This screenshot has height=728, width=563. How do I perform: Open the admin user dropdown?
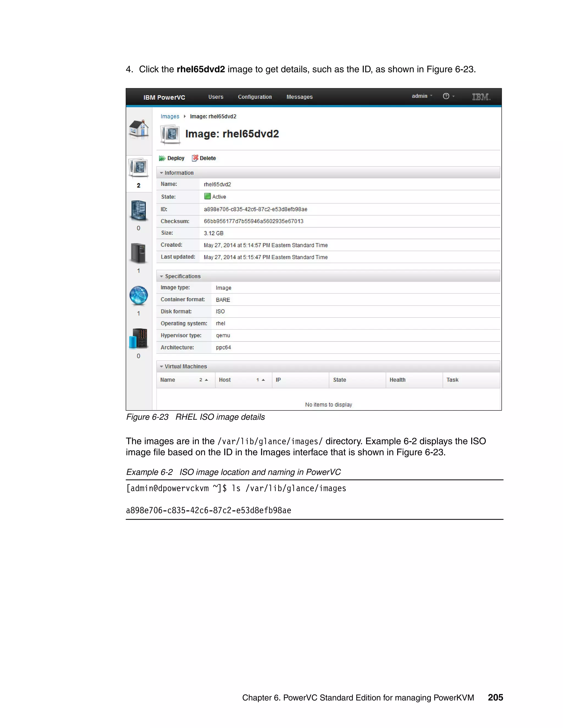(422, 96)
